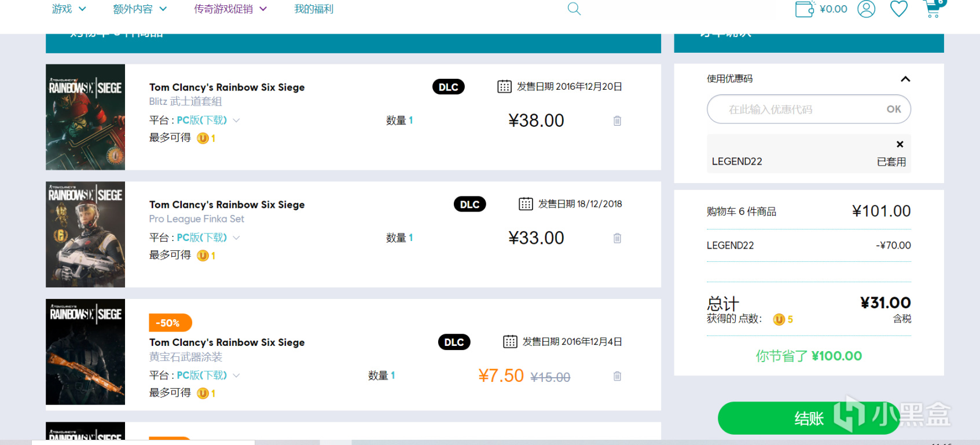This screenshot has width=980, height=445.
Task: Click the calendar icon for Finka Set release date
Action: (526, 204)
